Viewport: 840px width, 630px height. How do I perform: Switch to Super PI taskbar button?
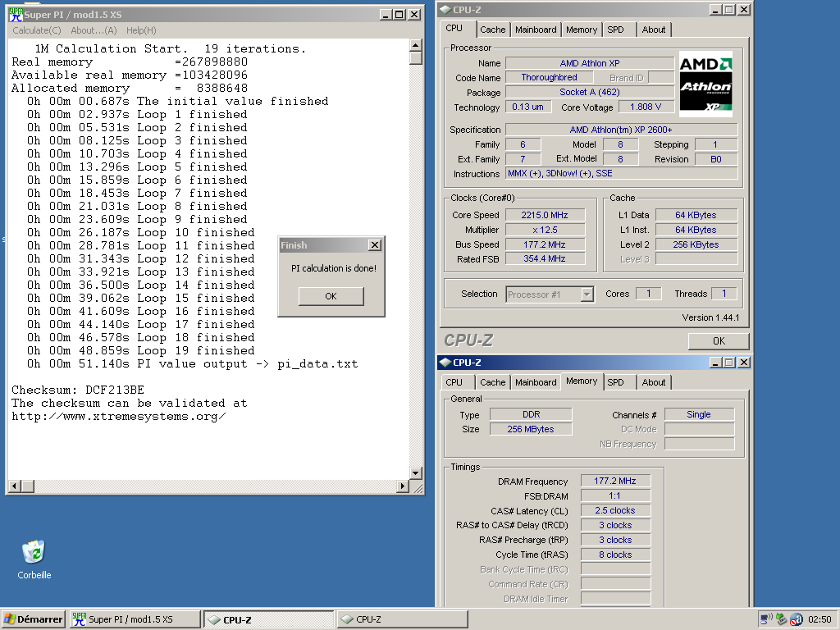(135, 619)
